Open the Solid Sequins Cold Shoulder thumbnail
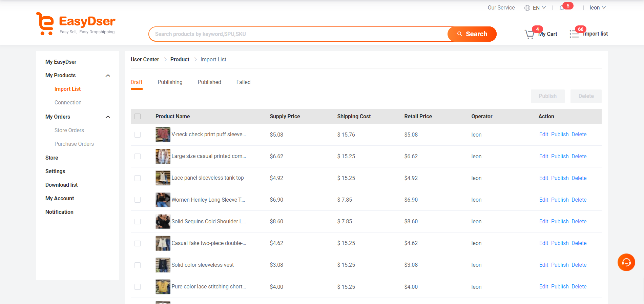The width and height of the screenshot is (644, 304). tap(163, 221)
